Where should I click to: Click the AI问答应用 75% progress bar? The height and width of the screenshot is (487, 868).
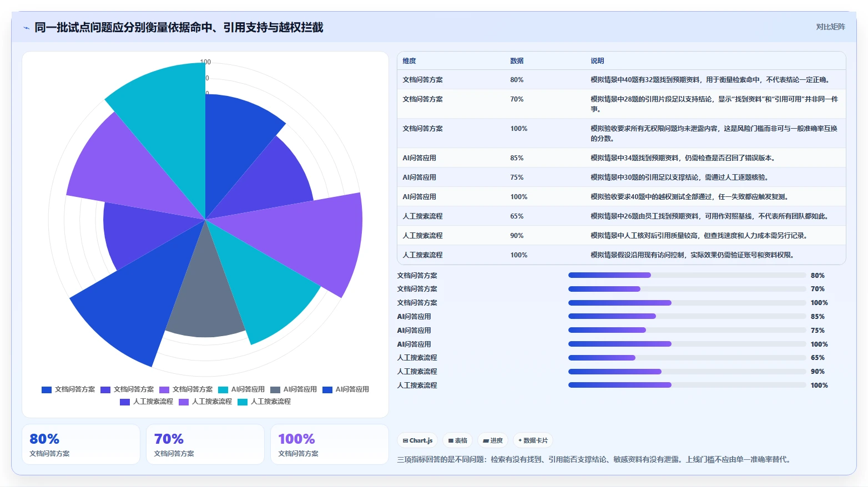pos(687,330)
